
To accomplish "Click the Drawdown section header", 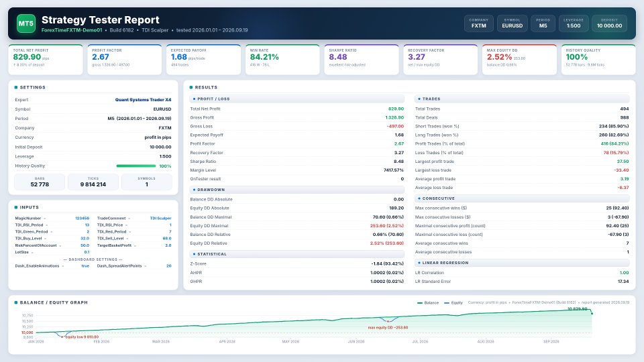I will pos(297,190).
